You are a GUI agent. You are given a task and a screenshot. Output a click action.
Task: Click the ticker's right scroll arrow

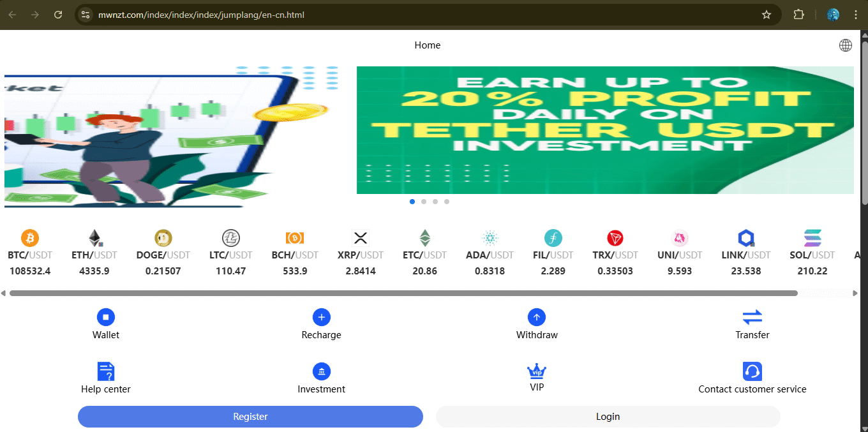tap(855, 294)
